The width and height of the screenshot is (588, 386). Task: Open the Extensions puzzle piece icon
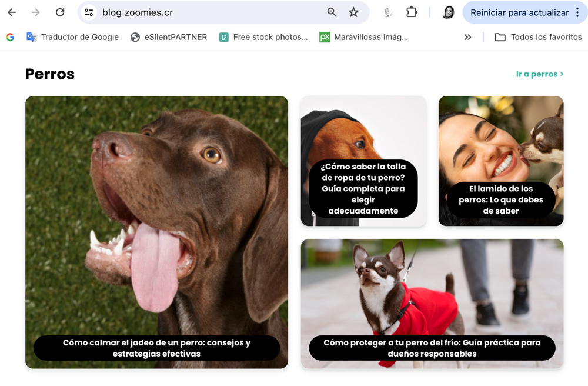(412, 12)
